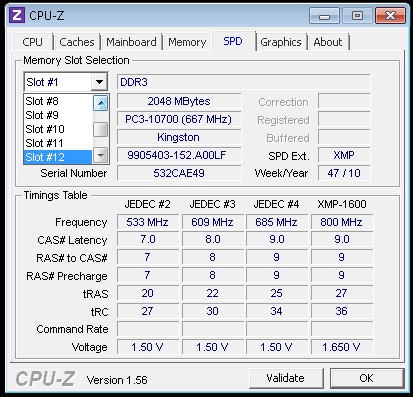This screenshot has width=413, height=397.
Task: Click the serial number field 532CAE49
Action: pyautogui.click(x=179, y=173)
